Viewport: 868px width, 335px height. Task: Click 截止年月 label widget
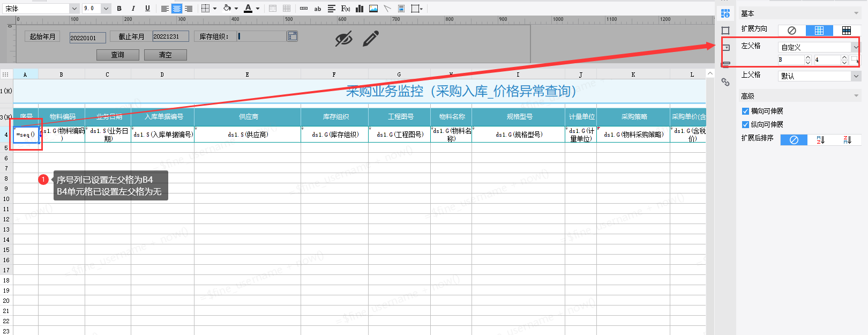point(131,36)
